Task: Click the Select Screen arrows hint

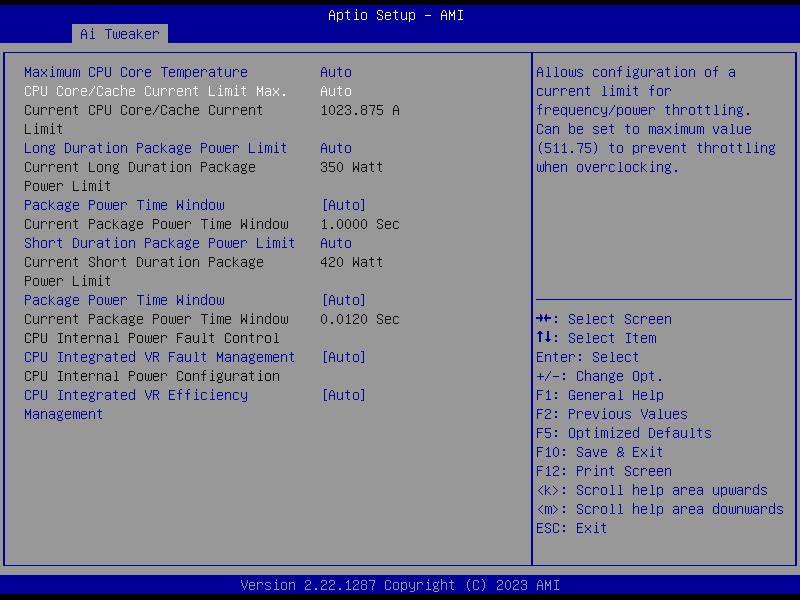Action: click(x=604, y=319)
